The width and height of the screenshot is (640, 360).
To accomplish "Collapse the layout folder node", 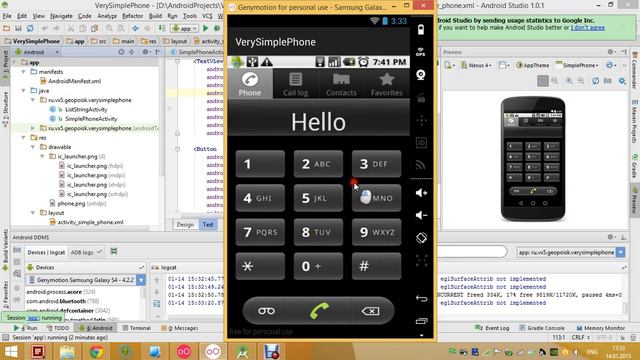I will (x=33, y=213).
